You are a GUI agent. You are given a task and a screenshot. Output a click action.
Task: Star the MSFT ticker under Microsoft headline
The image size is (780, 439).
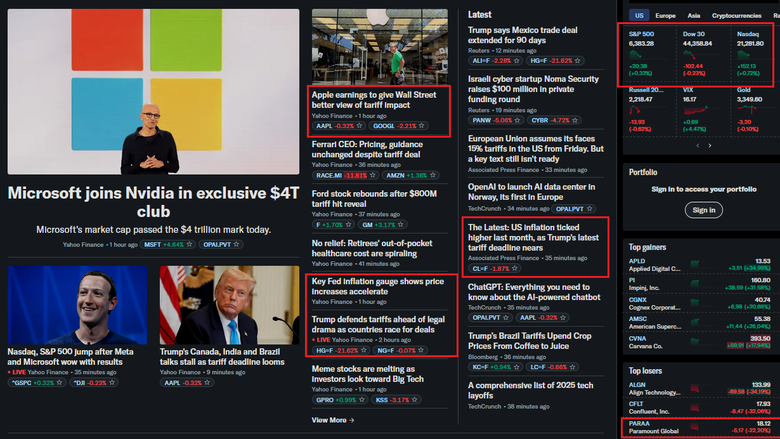pos(189,244)
